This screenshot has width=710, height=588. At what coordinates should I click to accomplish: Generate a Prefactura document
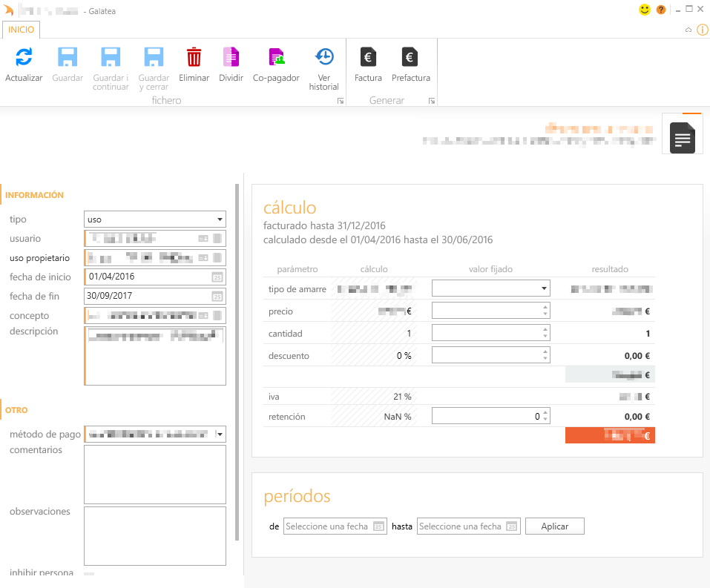(410, 58)
